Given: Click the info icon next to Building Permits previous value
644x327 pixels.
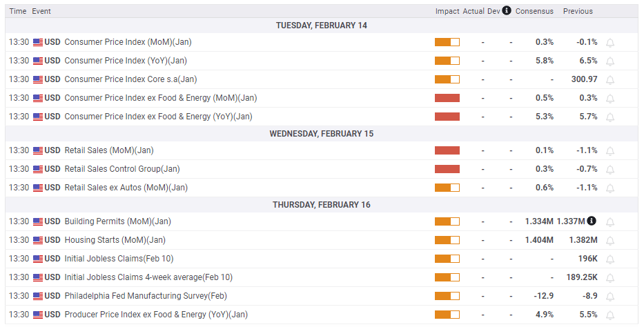Looking at the screenshot, I should click(592, 221).
